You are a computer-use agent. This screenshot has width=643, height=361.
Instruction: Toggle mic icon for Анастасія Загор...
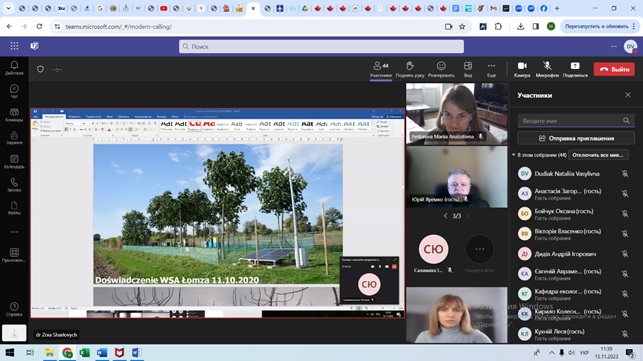pyautogui.click(x=625, y=193)
